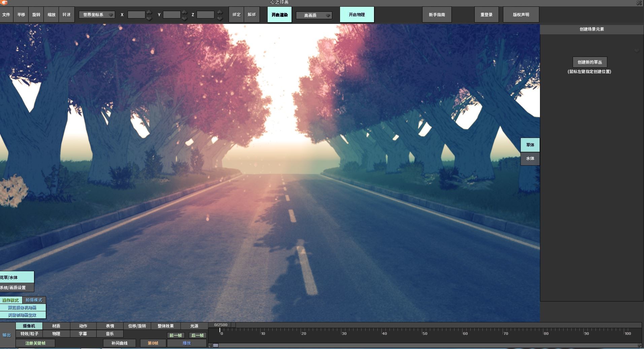Select the 材质 material tab
The width and height of the screenshot is (644, 349).
56,326
